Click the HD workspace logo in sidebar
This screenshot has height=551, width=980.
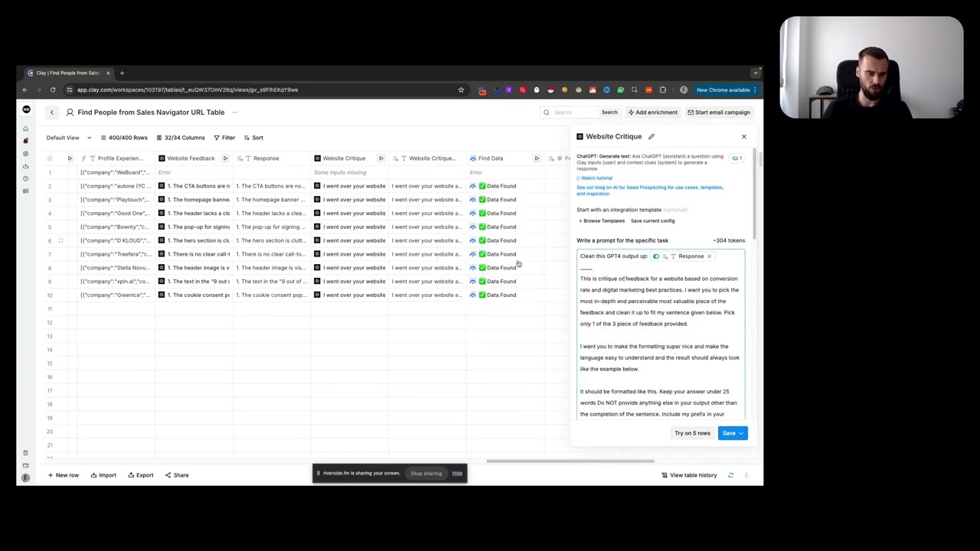pos(26,109)
